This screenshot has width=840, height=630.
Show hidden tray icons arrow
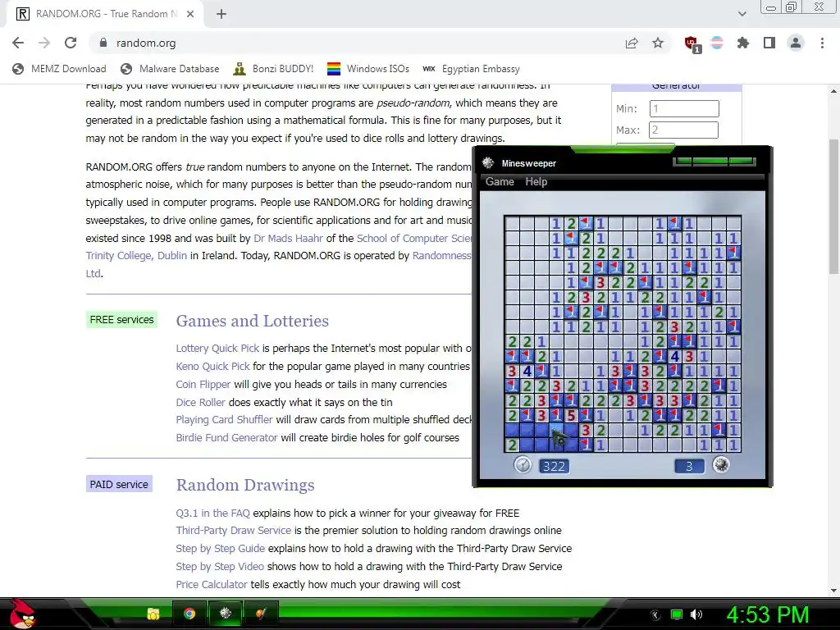[x=655, y=615]
